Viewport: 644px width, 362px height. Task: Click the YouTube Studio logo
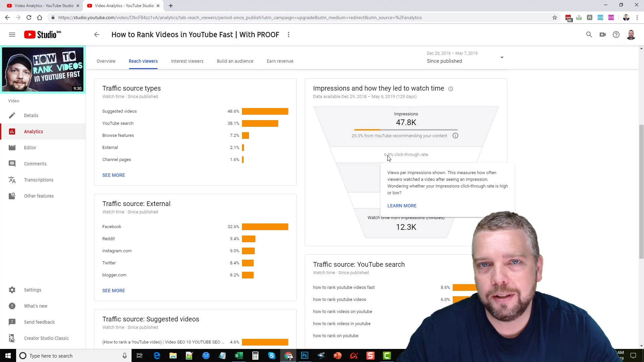coord(43,35)
